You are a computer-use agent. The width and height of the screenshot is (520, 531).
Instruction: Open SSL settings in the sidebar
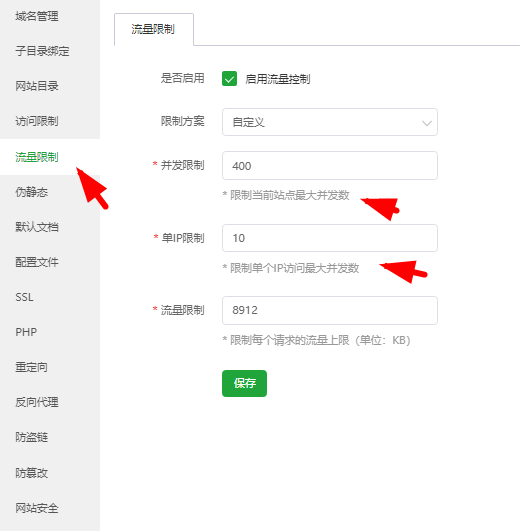click(x=24, y=297)
